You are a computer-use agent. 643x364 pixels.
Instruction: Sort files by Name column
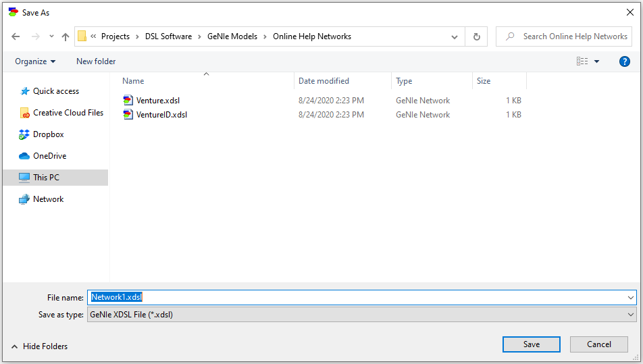(206, 81)
